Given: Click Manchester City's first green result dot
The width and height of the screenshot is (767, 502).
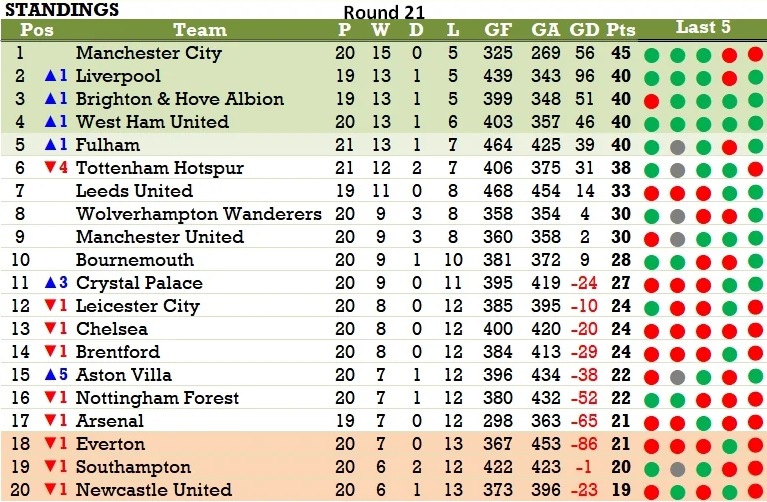Looking at the screenshot, I should click(x=652, y=55).
